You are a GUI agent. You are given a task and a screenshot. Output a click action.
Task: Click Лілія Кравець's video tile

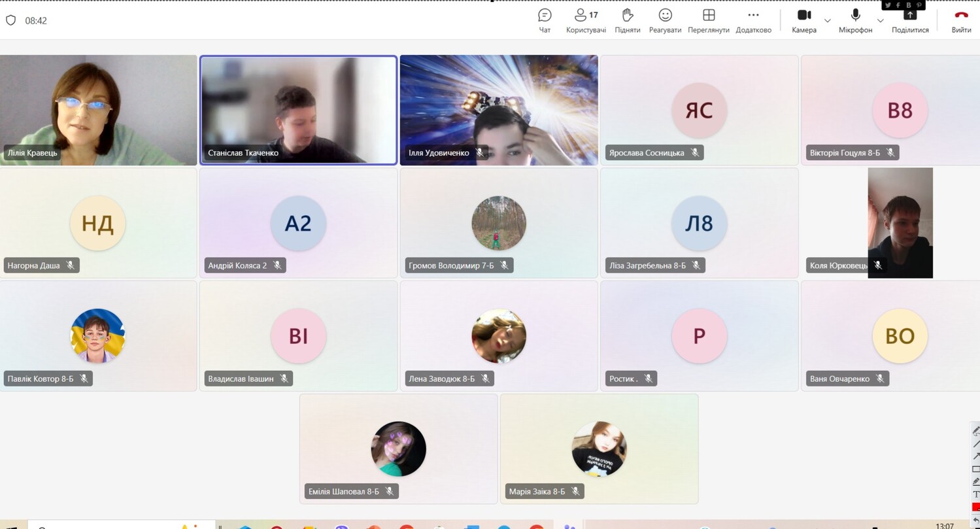[98, 110]
